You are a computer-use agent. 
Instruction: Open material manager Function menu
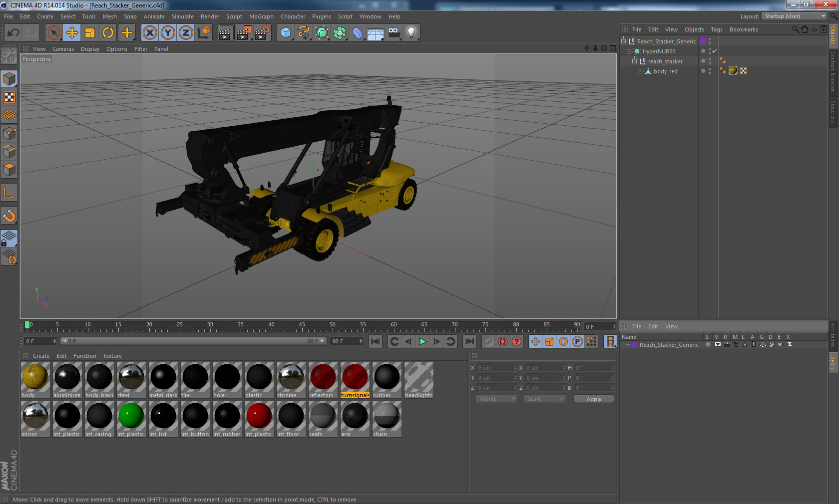click(x=84, y=356)
